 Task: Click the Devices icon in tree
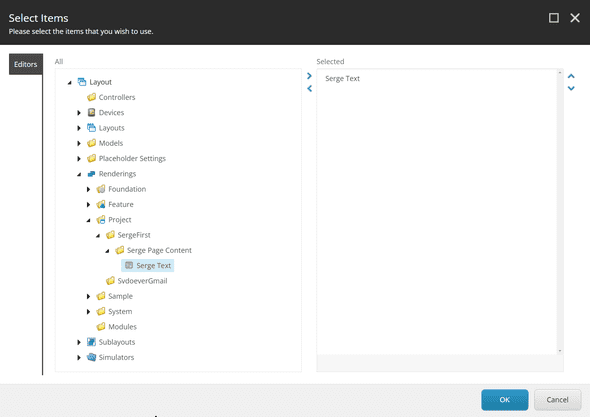pos(91,112)
